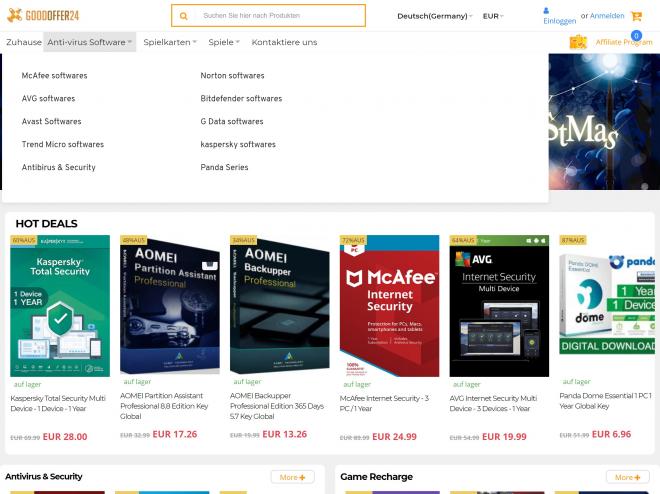Screen dimensions: 660x494
Task: Click AVG Internet Security Multi Device title
Action: point(493,404)
